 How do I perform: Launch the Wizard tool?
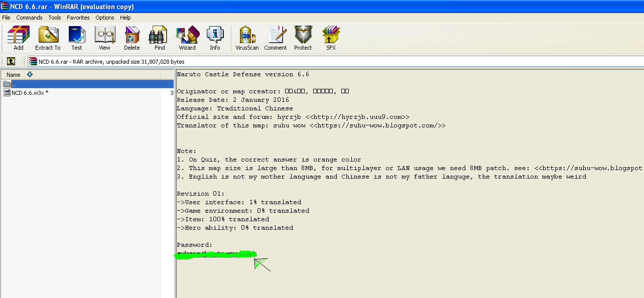point(187,38)
